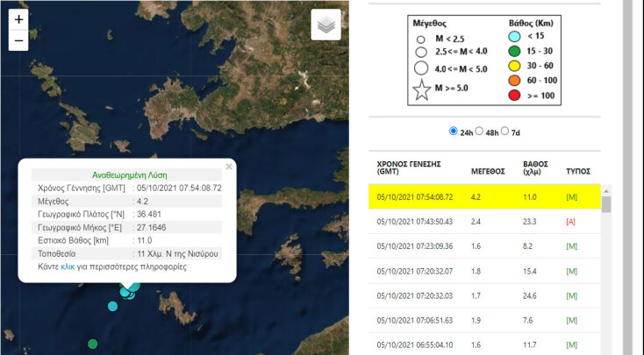The width and height of the screenshot is (644, 355).
Task: Click the red depth >= 100 legend circle
Action: coord(517,95)
